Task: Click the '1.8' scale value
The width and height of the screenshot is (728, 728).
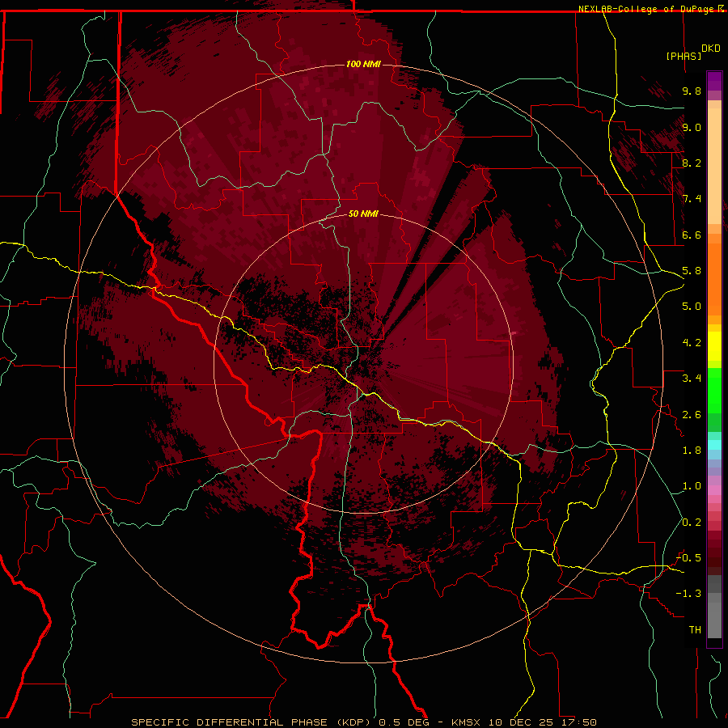Action: pyautogui.click(x=692, y=451)
